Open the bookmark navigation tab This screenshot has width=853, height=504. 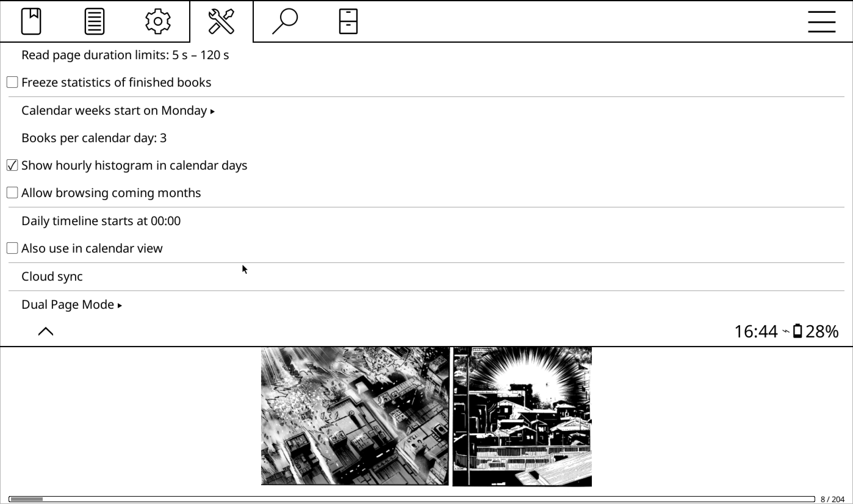click(x=31, y=21)
